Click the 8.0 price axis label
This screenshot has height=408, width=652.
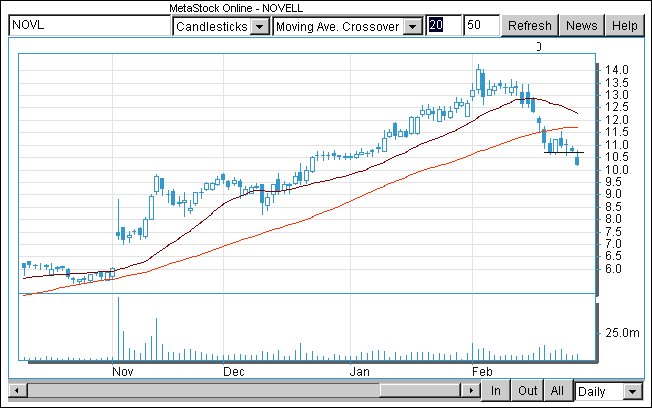click(x=613, y=219)
